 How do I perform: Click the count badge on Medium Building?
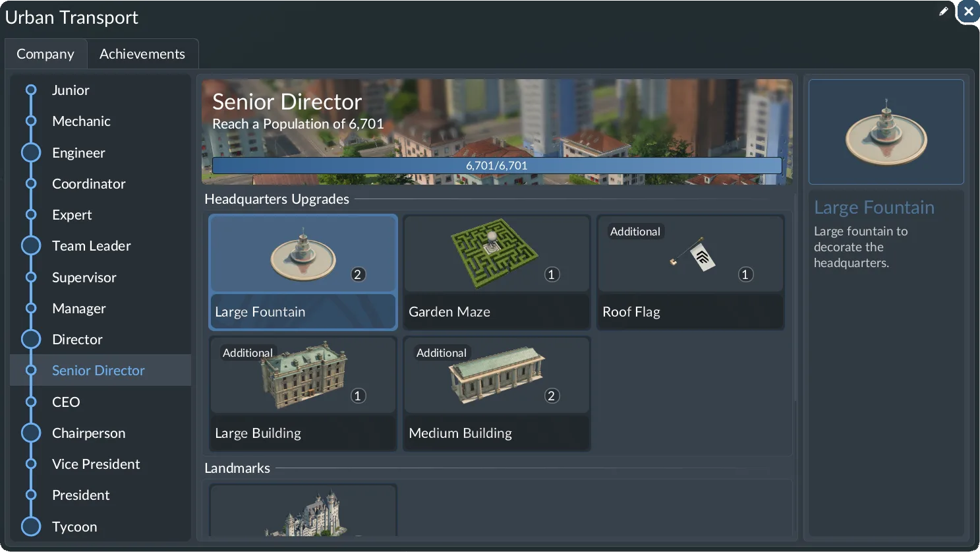coord(552,396)
